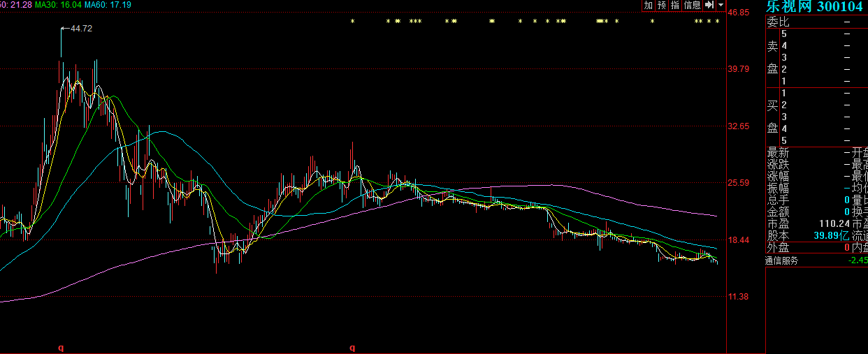Click the 预 (forecast) toolbar button
Viewport: 868px width, 354px height.
pos(662,5)
